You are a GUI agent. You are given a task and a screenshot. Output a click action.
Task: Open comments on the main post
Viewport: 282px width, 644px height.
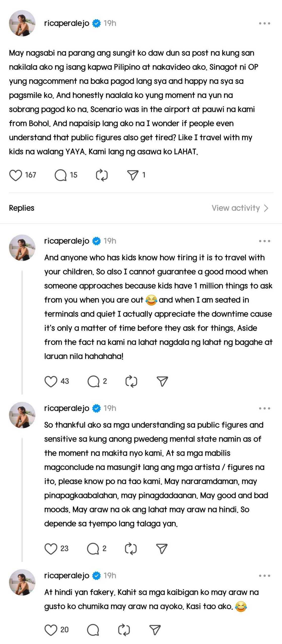[x=61, y=175]
